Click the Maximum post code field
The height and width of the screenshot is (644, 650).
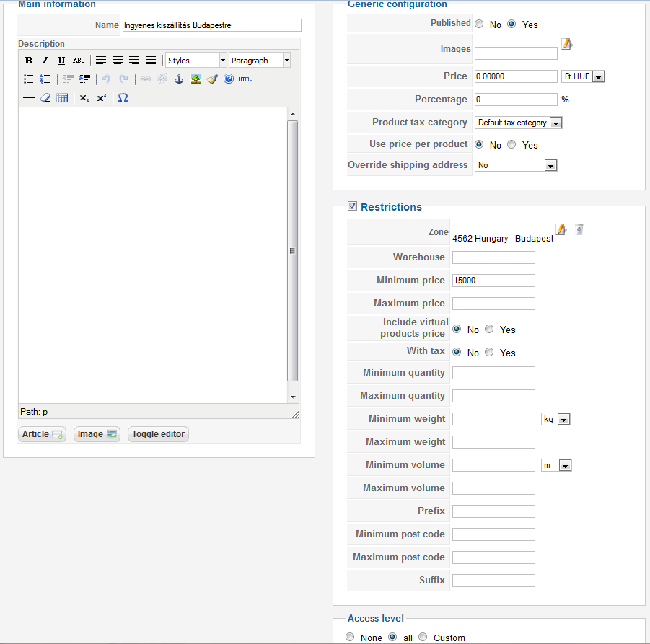[x=493, y=557]
